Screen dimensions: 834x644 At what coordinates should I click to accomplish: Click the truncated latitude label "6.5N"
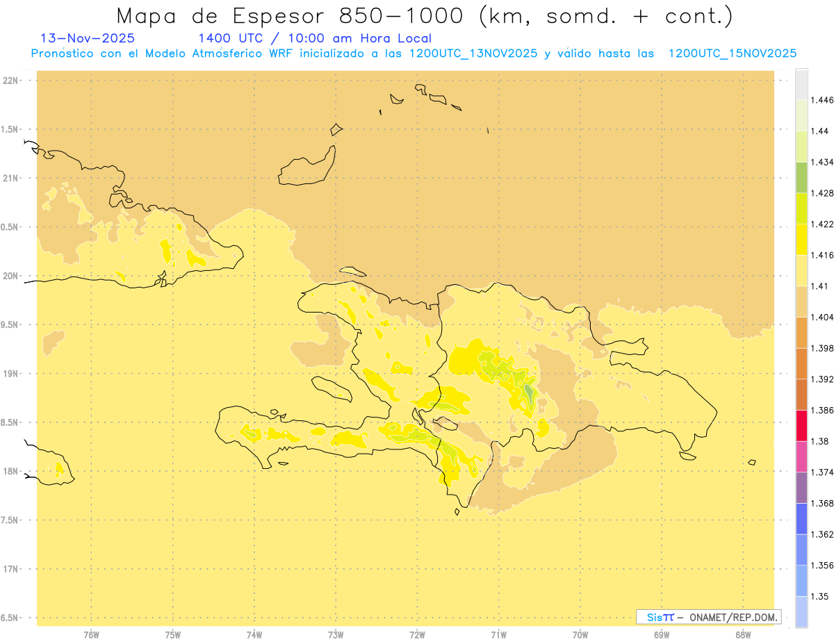coord(10,618)
